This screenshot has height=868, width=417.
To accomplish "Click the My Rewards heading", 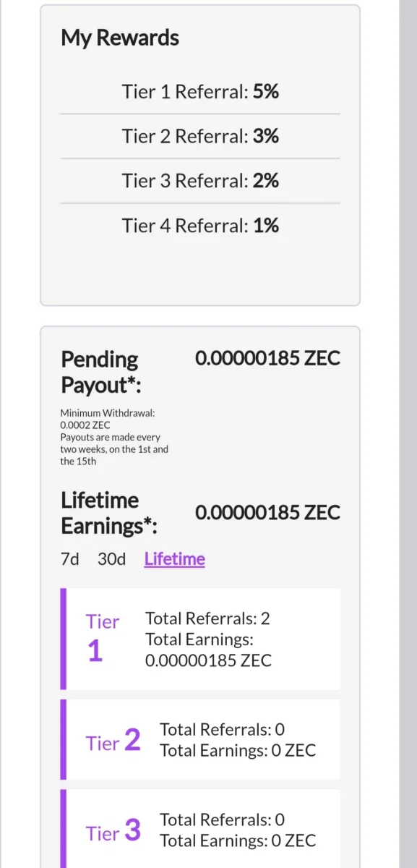I will click(120, 38).
